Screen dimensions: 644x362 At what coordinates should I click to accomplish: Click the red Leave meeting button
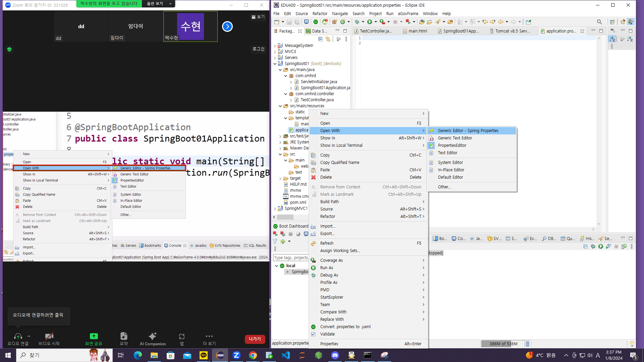tap(255, 339)
